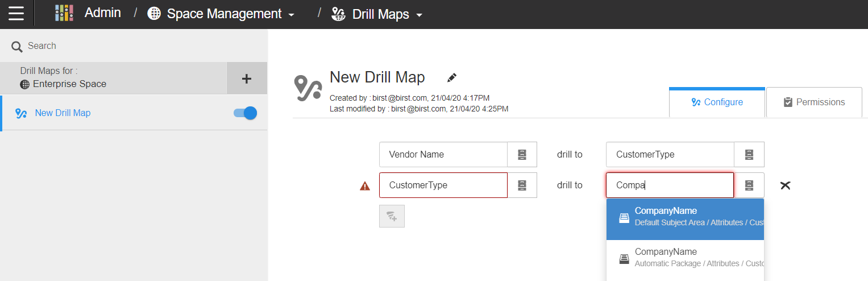The height and width of the screenshot is (281, 868).
Task: Click the large drill map icon by title
Action: point(308,87)
